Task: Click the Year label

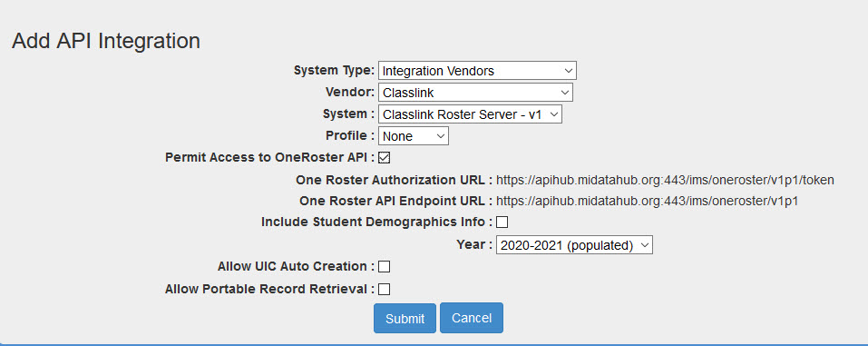Action: click(x=474, y=244)
